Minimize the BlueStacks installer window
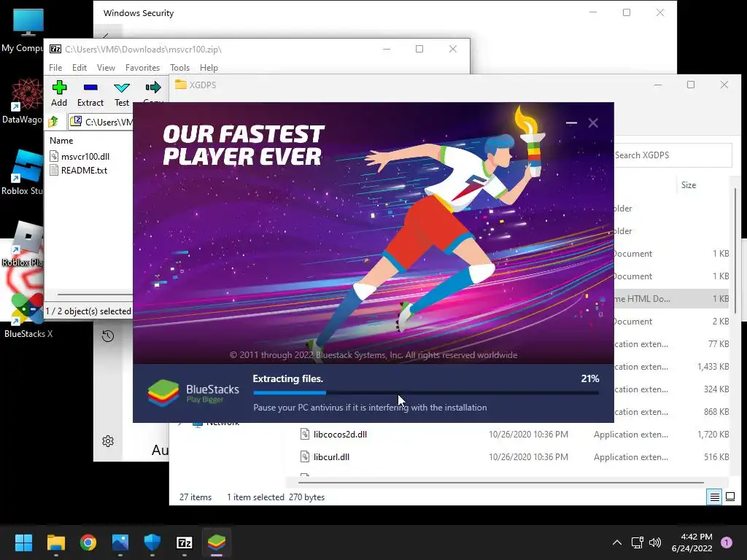 571,122
